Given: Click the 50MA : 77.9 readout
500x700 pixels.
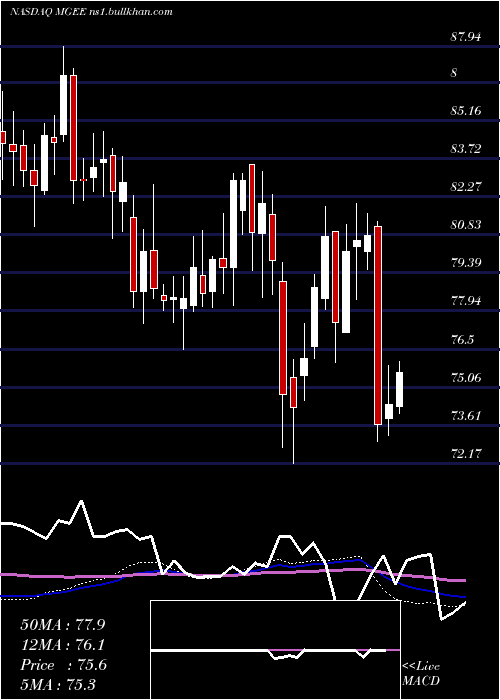Looking at the screenshot, I should (63, 625).
